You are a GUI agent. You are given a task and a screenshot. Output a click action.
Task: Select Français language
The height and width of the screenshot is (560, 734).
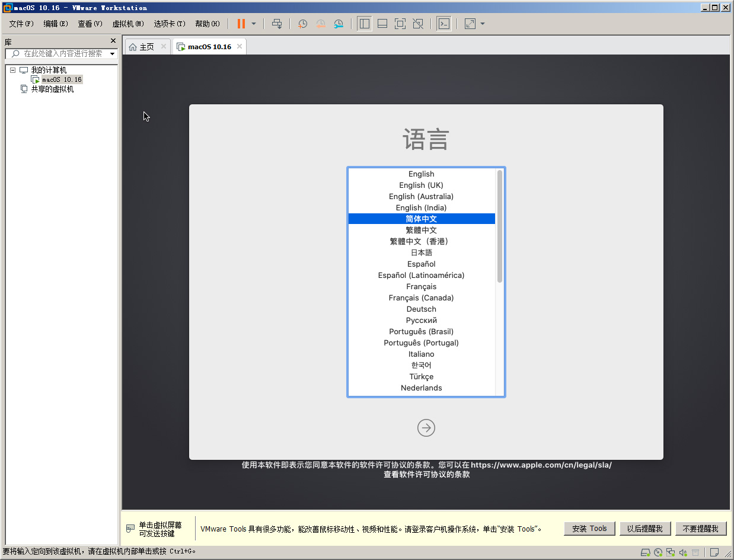click(x=422, y=286)
